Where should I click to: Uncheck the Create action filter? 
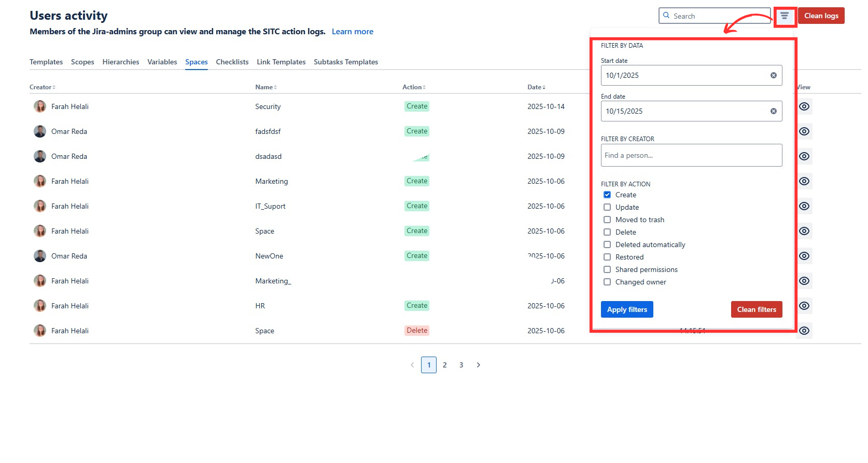607,195
